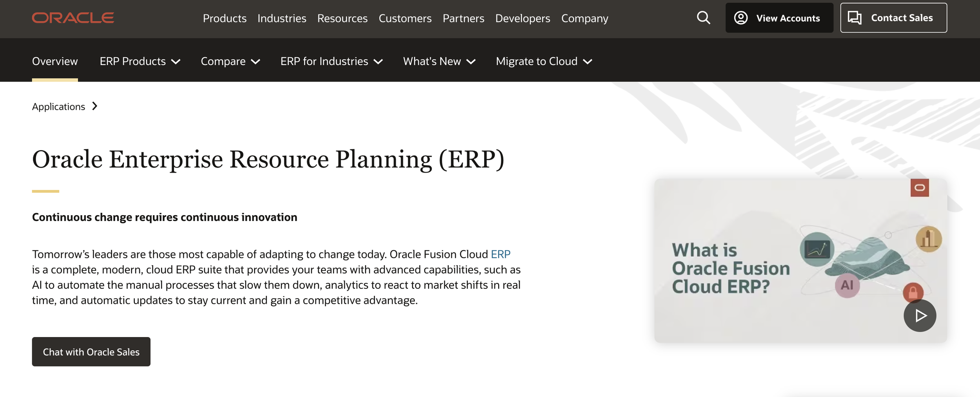Open the Industries menu
The height and width of the screenshot is (397, 980).
(x=282, y=18)
